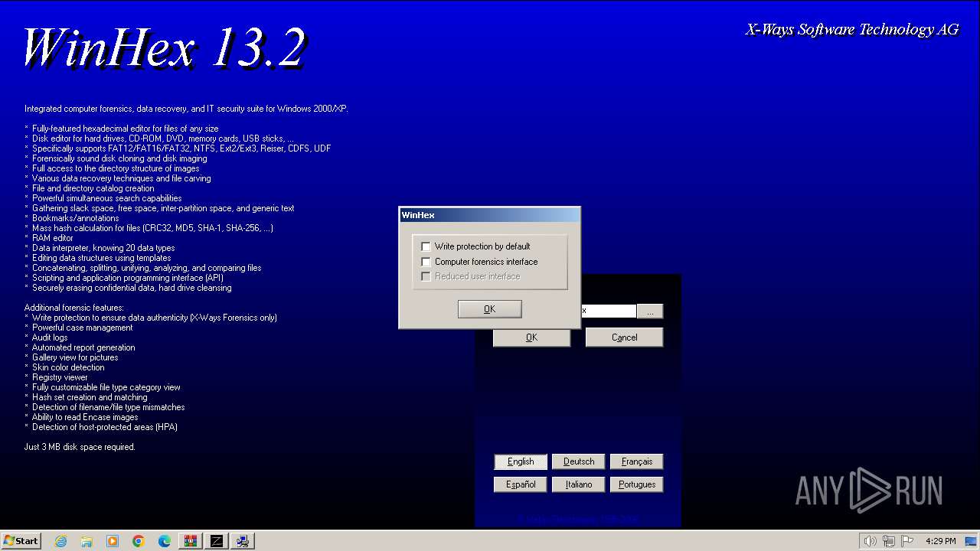The width and height of the screenshot is (980, 551).
Task: Click the X-Ways Software Technology AG text
Action: coord(852,30)
